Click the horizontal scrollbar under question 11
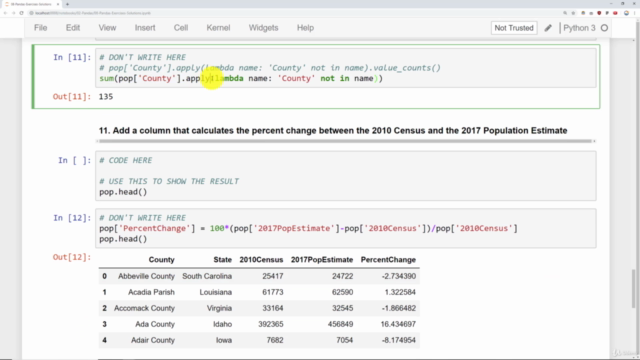This screenshot has width=640, height=360. (x=345, y=141)
